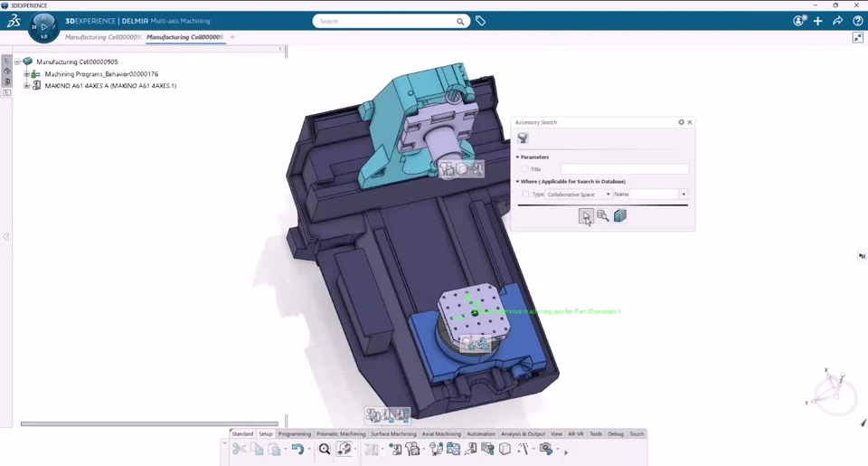
Task: Switch to the Setup tab
Action: pyautogui.click(x=266, y=433)
